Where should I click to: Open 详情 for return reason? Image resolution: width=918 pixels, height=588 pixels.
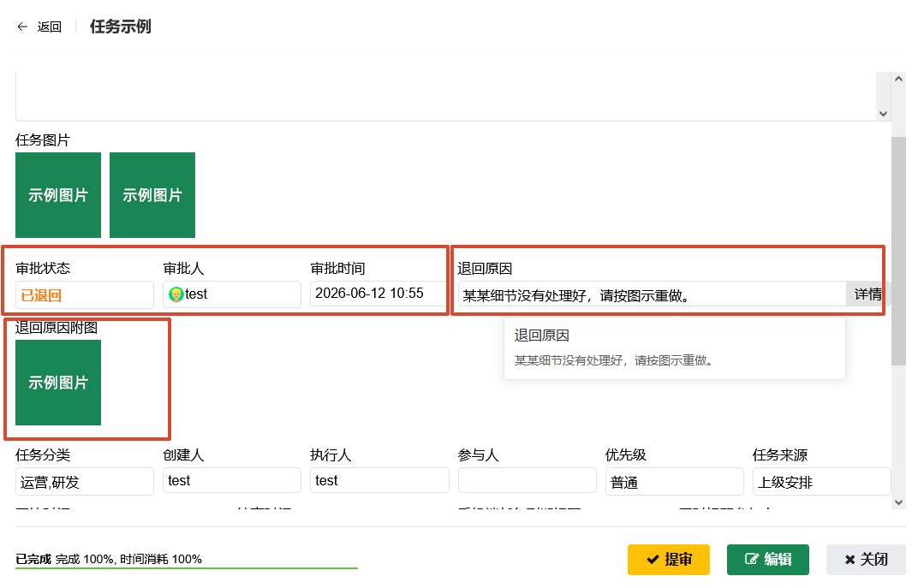[x=867, y=294]
